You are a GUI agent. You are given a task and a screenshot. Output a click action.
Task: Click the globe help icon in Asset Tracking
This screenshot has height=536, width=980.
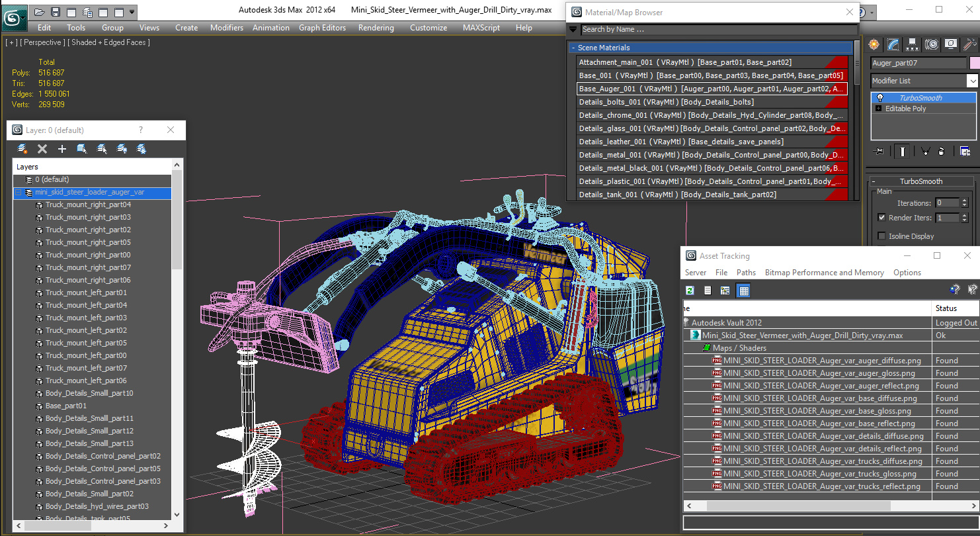(954, 289)
